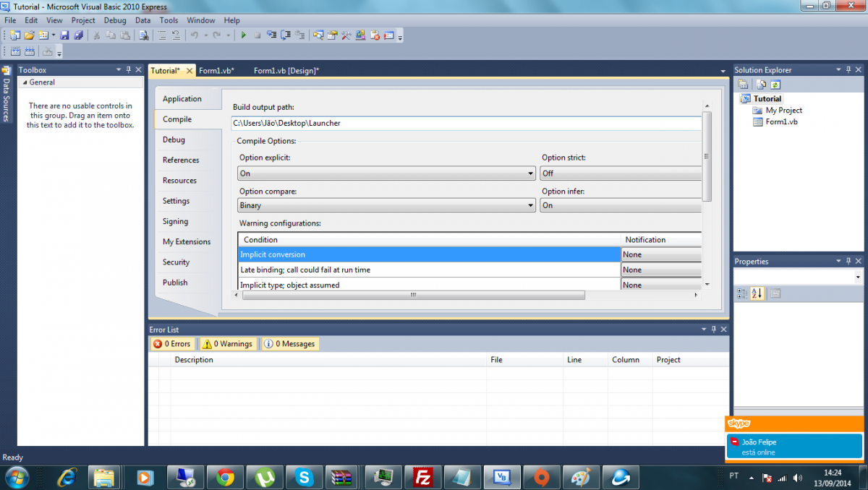Image resolution: width=868 pixels, height=490 pixels.
Task: Open the Debug menu
Action: pos(115,20)
